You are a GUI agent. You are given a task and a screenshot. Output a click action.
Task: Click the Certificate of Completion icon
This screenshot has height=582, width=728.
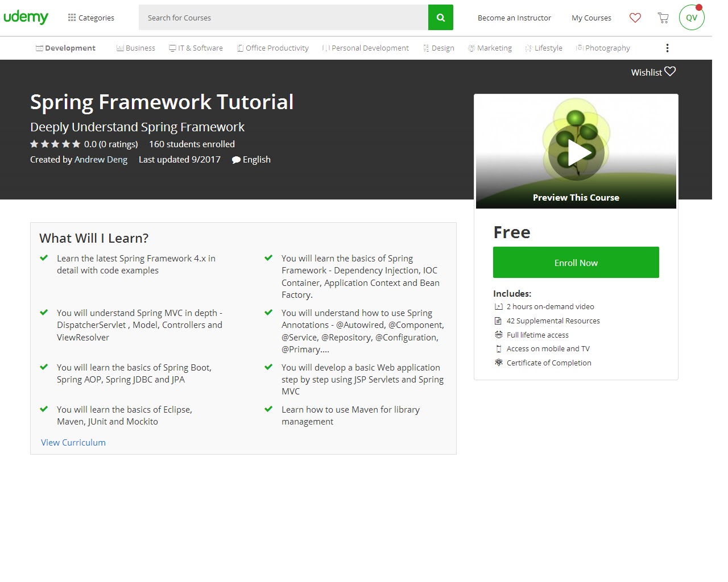(x=499, y=363)
